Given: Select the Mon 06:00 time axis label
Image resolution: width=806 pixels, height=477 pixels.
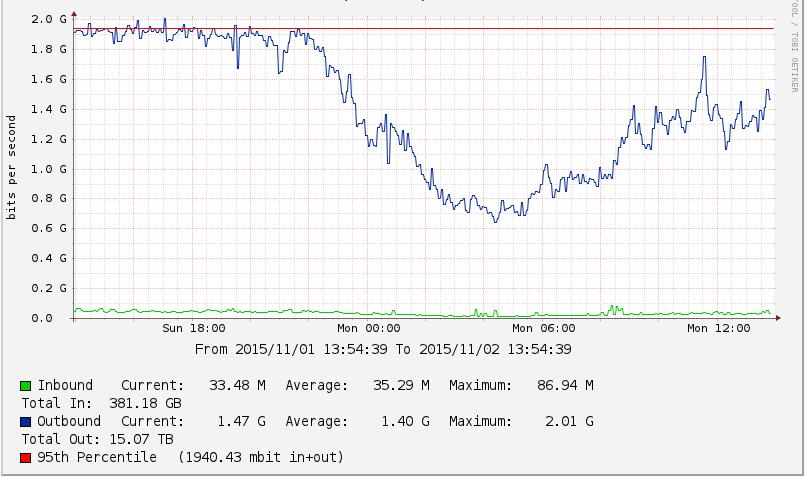Looking at the screenshot, I should pyautogui.click(x=544, y=328).
